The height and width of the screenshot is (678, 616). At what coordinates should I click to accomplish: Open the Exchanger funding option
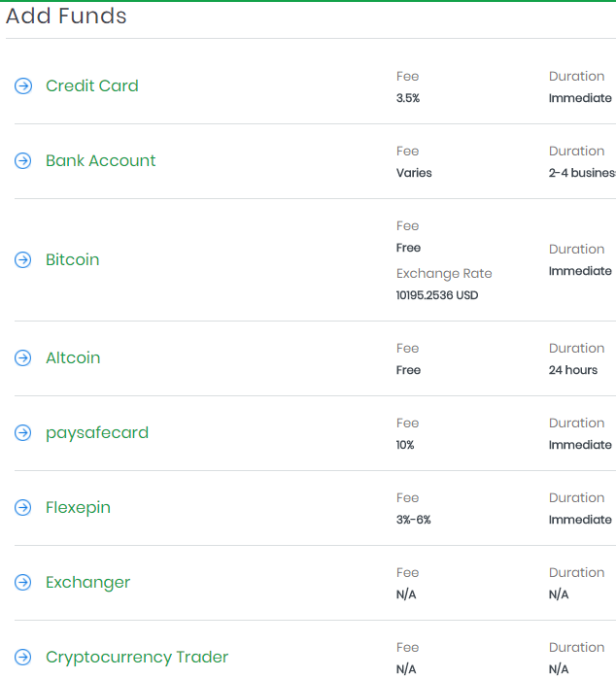pos(87,582)
